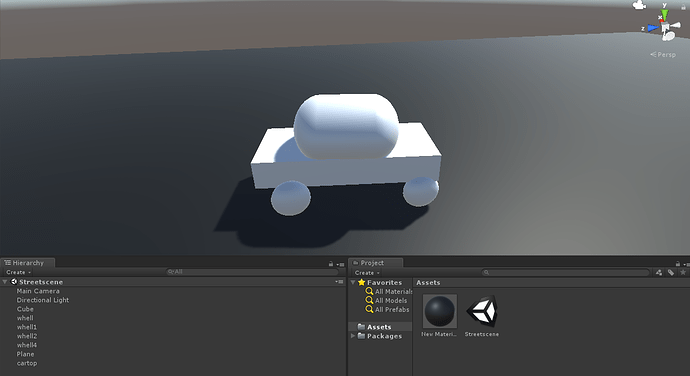Click magnifier icon in Project search

pyautogui.click(x=486, y=273)
